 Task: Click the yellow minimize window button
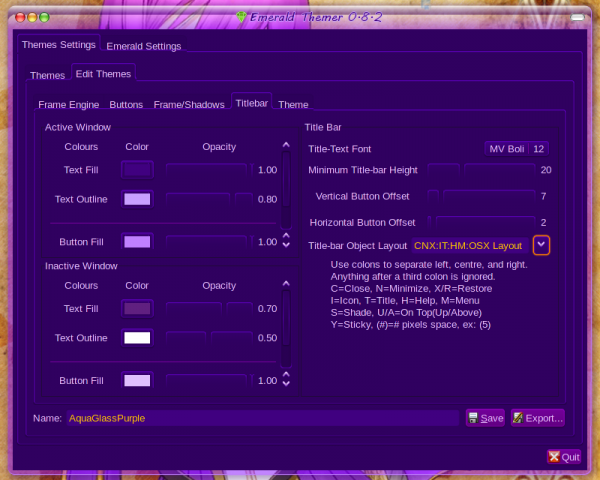pyautogui.click(x=33, y=17)
